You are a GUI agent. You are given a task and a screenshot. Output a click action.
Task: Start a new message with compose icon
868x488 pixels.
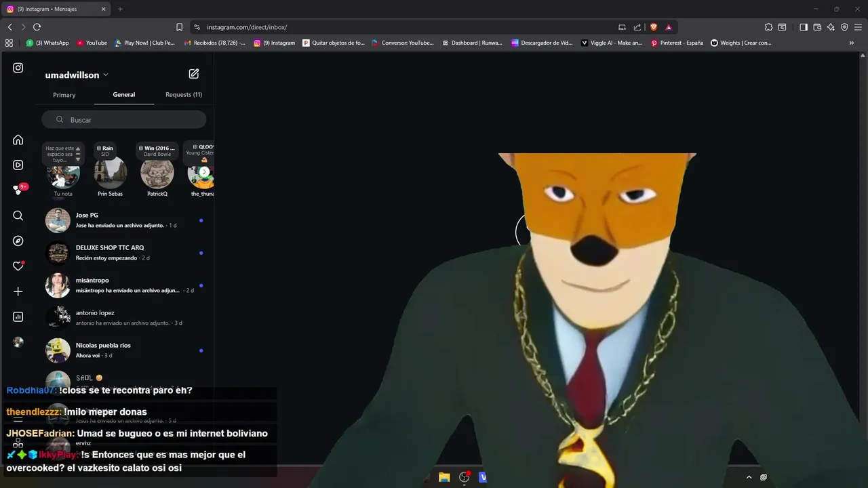194,73
